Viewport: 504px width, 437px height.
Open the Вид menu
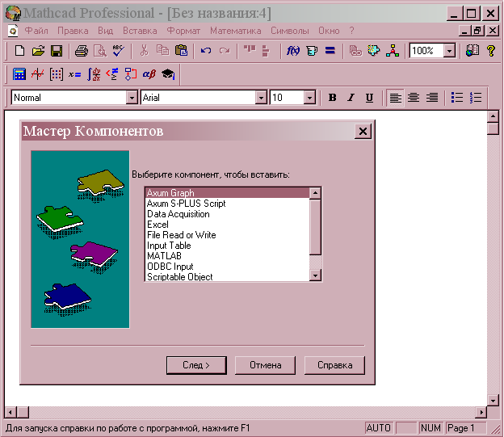(x=106, y=31)
